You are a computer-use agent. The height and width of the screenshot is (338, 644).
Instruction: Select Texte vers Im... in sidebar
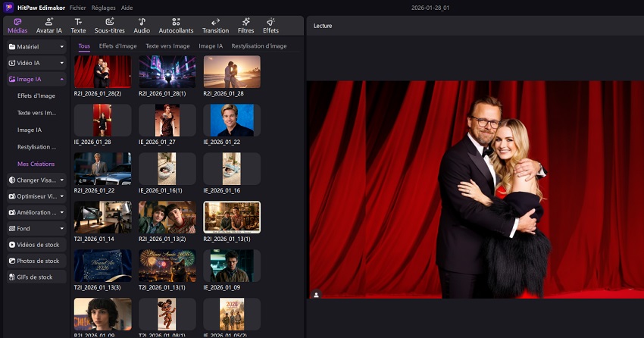(36, 112)
